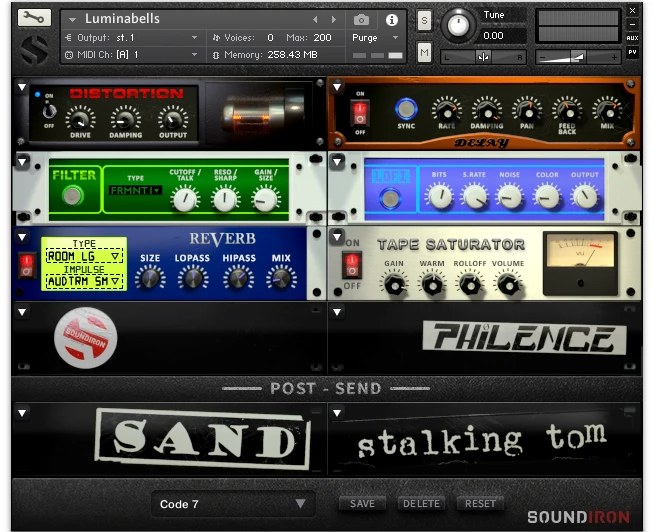Click the Delay Pan knob
The image size is (654, 532).
[527, 112]
